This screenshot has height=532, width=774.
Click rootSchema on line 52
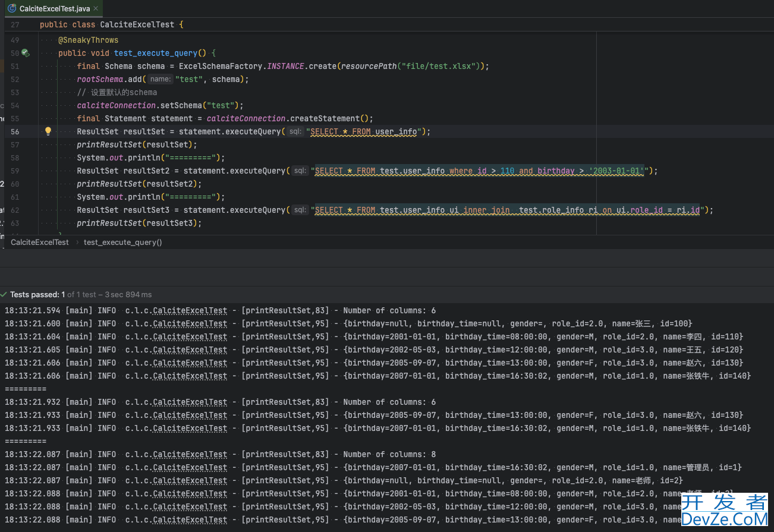[100, 79]
